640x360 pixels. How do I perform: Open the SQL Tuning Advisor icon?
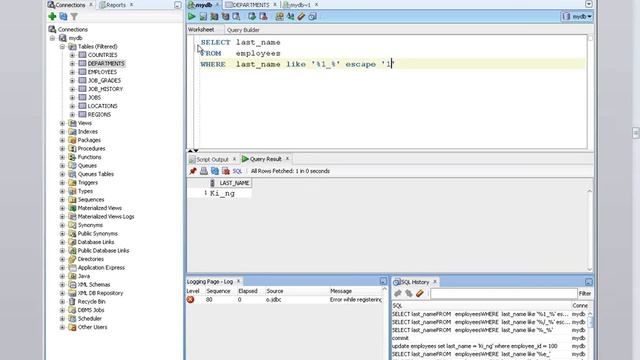click(236, 16)
